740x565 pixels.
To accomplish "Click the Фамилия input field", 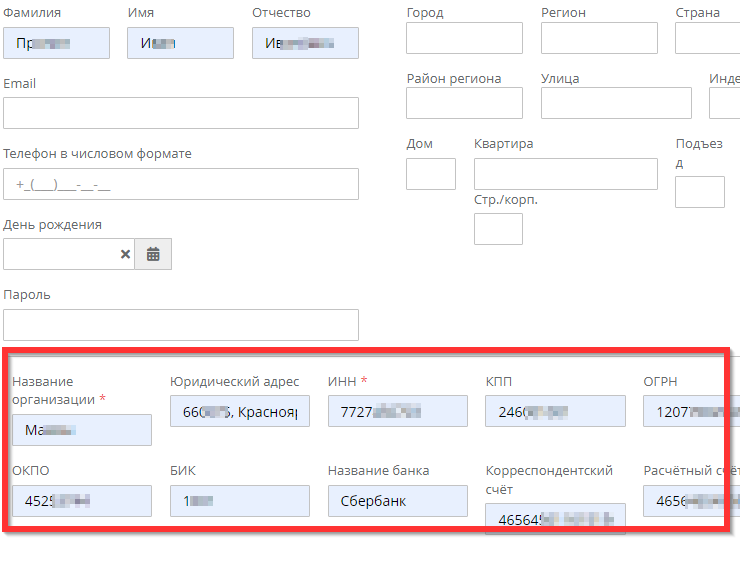I will click(x=56, y=43).
